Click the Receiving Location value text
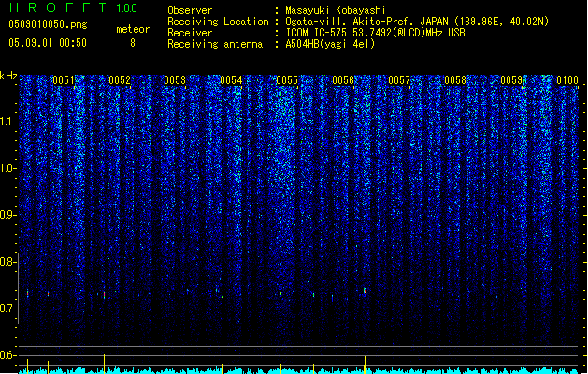 click(x=417, y=22)
